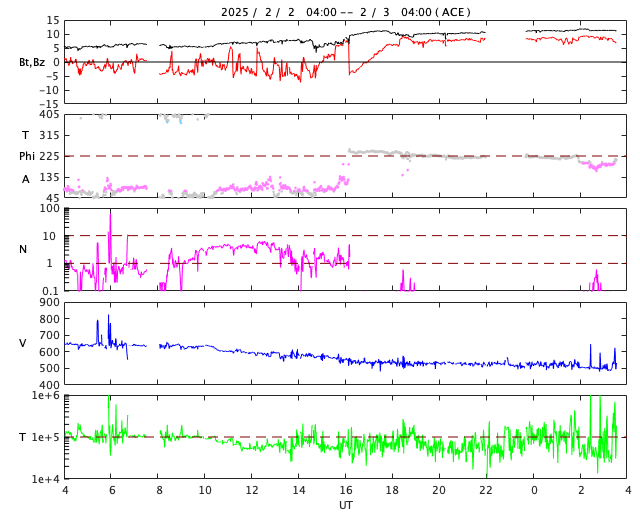Select the "700" tick on the V axis

(x=49, y=335)
